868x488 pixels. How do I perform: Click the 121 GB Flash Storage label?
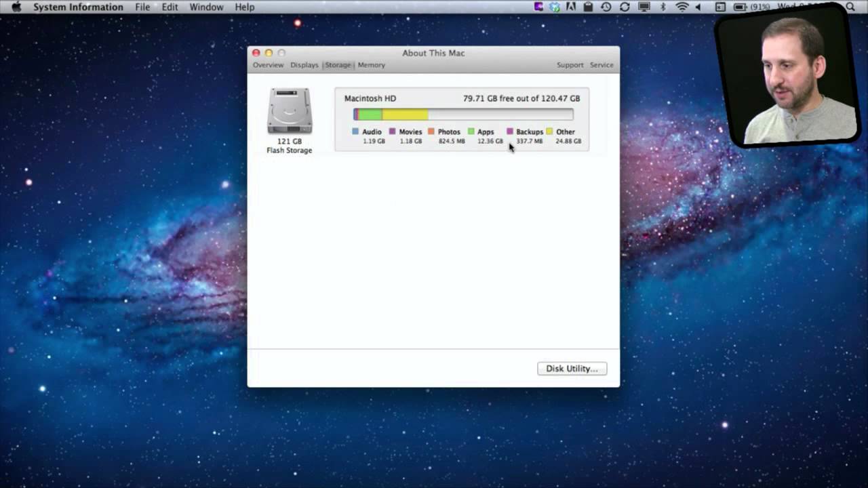pyautogui.click(x=290, y=146)
